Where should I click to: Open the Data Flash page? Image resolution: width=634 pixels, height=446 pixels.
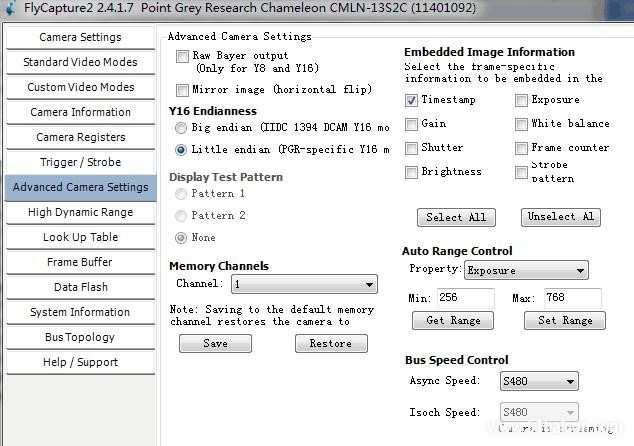(x=80, y=287)
